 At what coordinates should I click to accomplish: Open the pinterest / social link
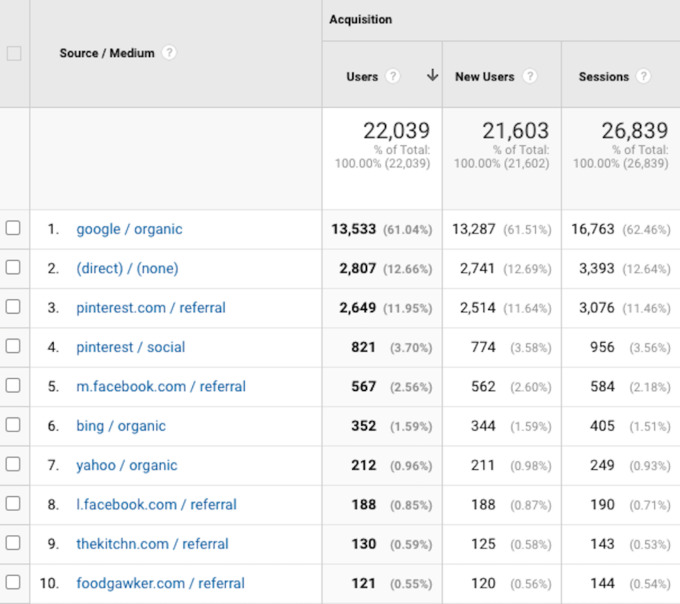pyautogui.click(x=131, y=347)
